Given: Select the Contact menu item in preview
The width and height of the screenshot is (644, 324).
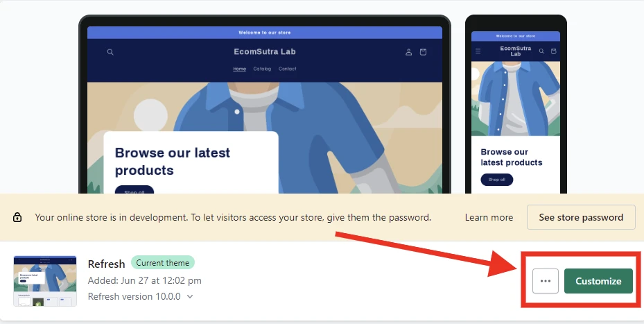Looking at the screenshot, I should [x=287, y=69].
